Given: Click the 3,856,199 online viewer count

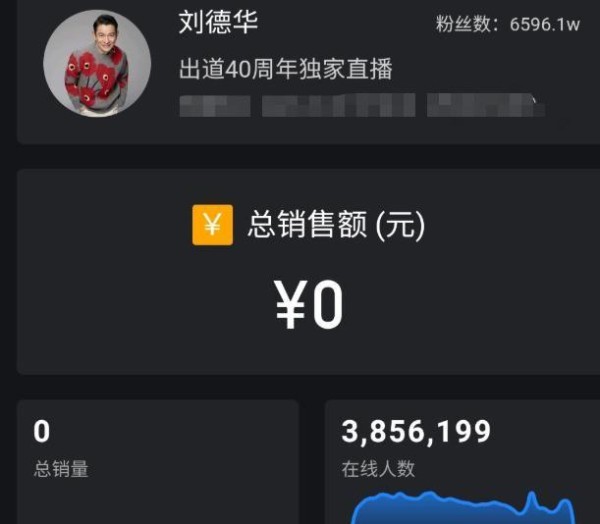Looking at the screenshot, I should coord(416,431).
